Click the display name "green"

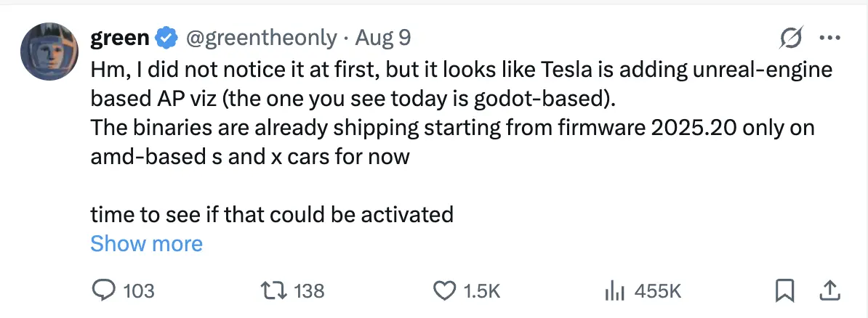click(x=120, y=38)
